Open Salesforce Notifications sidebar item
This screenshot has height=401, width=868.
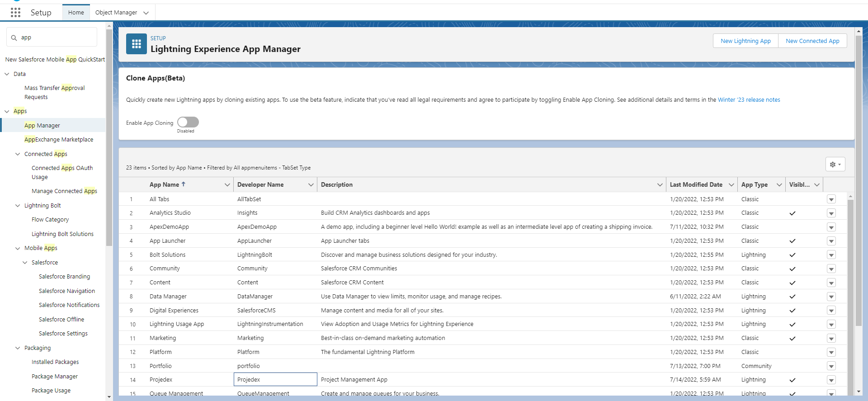[69, 305]
